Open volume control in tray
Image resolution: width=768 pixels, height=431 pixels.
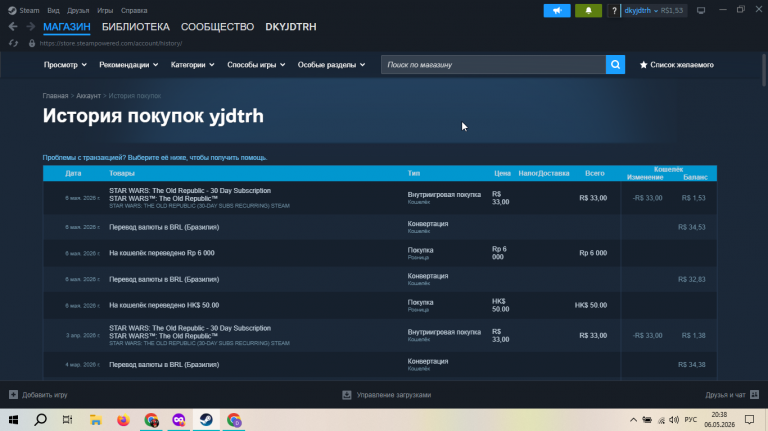(674, 420)
